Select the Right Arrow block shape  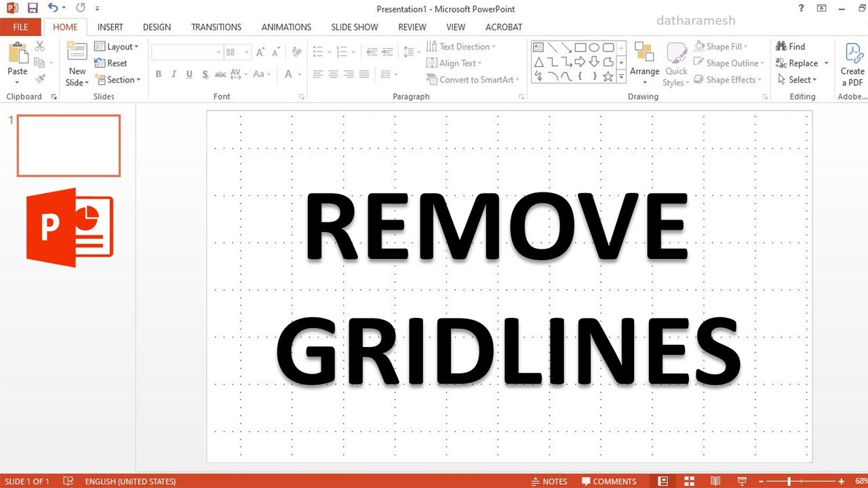coord(580,62)
